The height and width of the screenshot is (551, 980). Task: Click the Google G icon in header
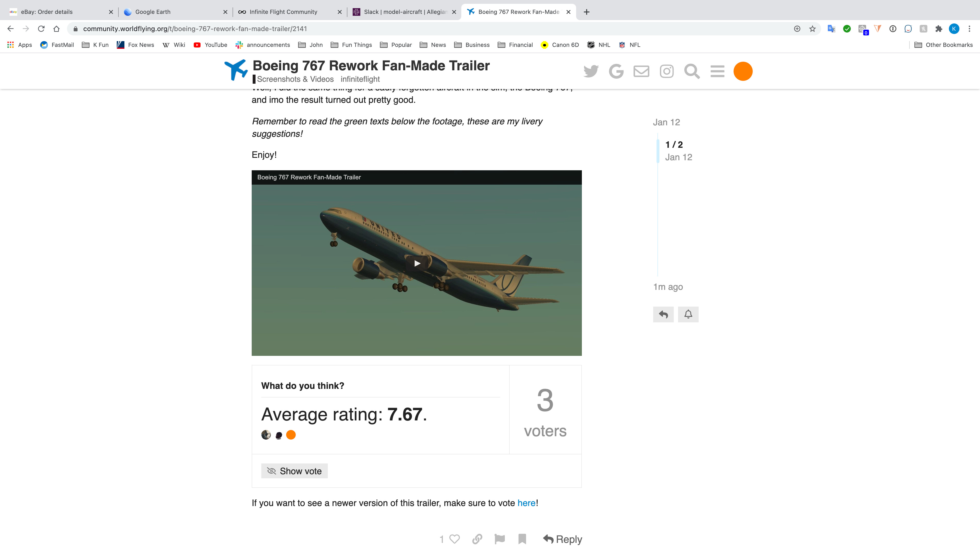[x=616, y=71]
